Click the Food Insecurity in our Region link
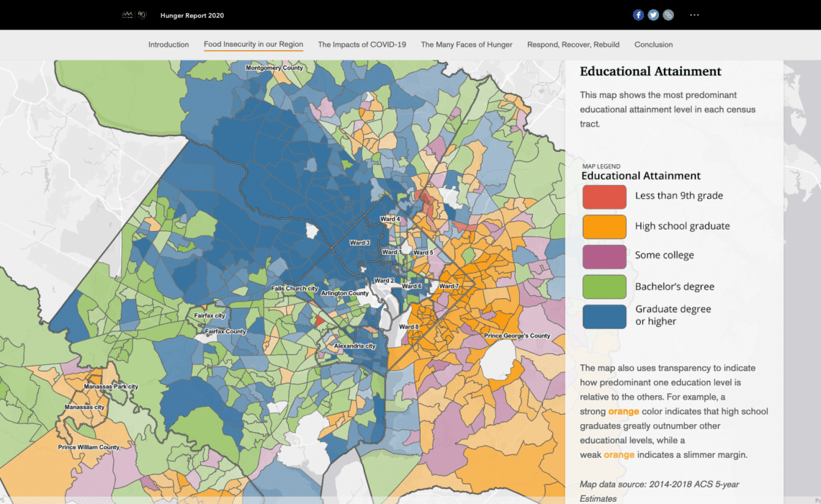821x504 pixels. (x=253, y=44)
